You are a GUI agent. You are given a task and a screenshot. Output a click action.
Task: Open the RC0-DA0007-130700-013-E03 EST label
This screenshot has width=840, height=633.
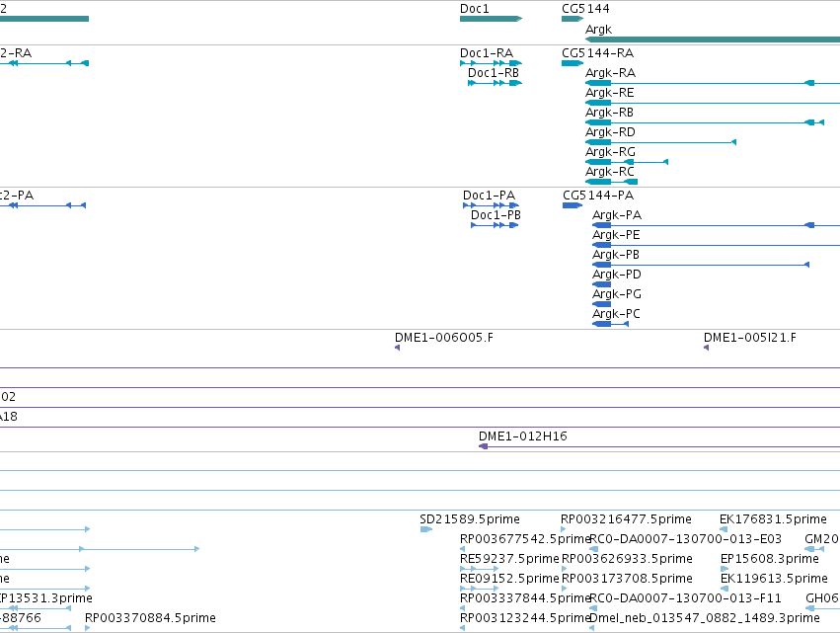(685, 539)
